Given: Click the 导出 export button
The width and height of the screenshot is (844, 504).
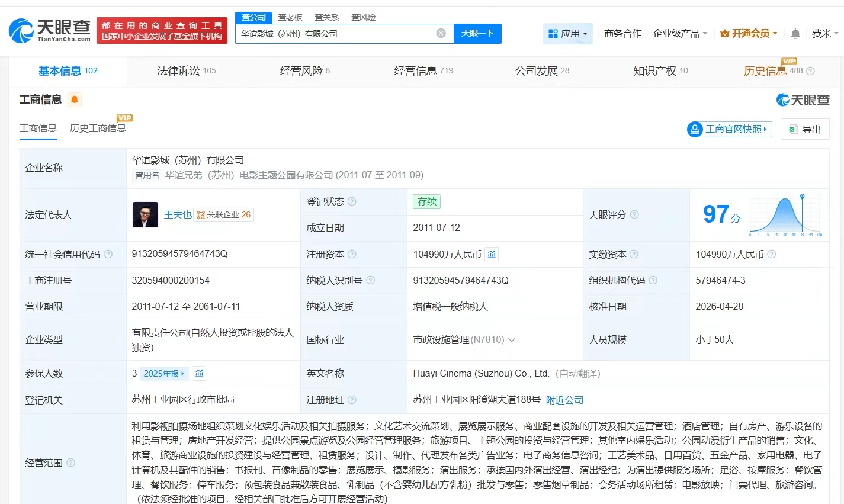Looking at the screenshot, I should pyautogui.click(x=805, y=129).
